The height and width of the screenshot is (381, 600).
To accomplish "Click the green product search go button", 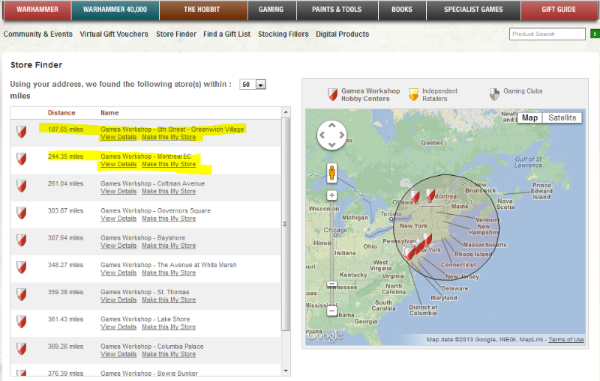I will click(x=595, y=34).
